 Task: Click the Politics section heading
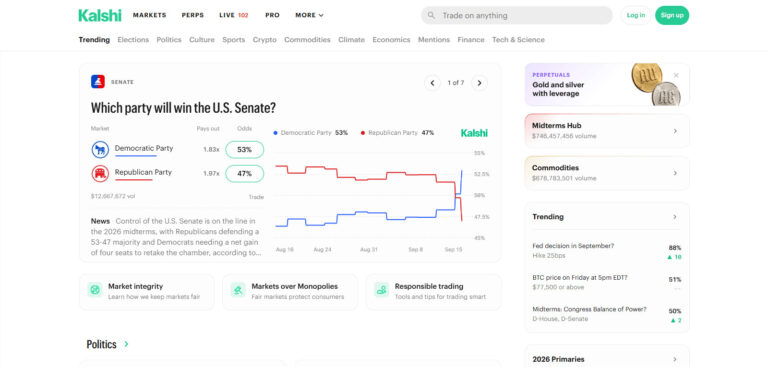point(101,344)
